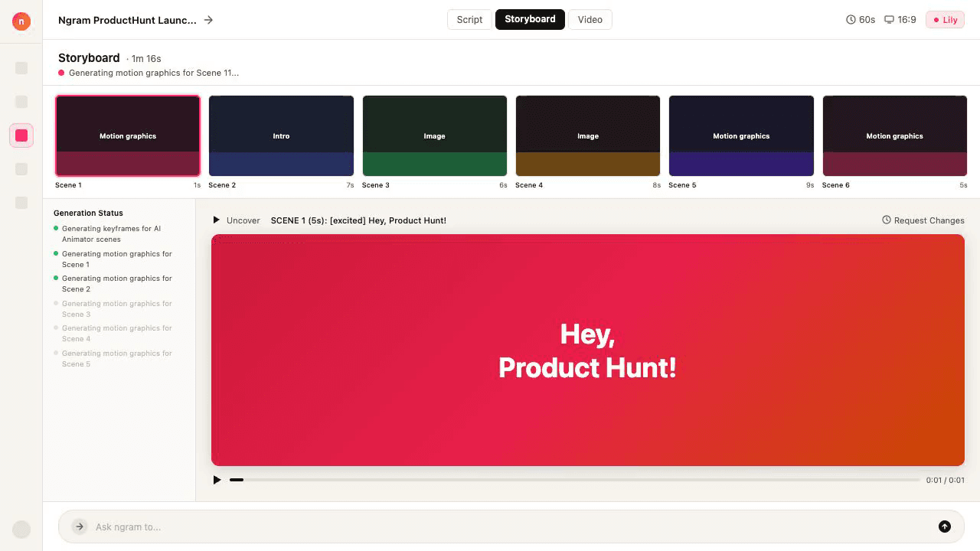980x551 pixels.
Task: Open the Scene 4 Image thumbnail
Action: coord(588,136)
